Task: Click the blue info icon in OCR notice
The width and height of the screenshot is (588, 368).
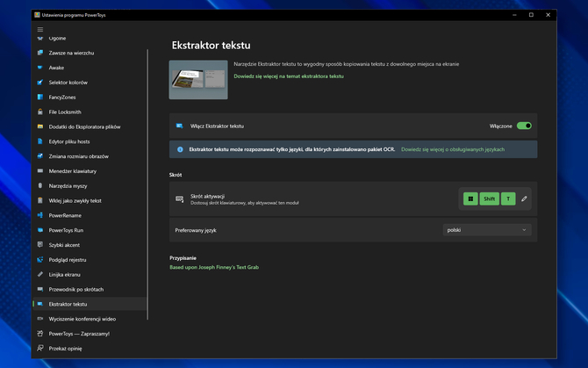Action: coord(180,149)
